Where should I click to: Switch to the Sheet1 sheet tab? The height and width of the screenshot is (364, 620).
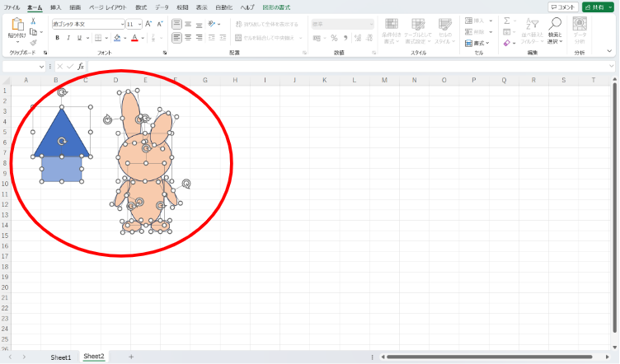click(x=60, y=357)
